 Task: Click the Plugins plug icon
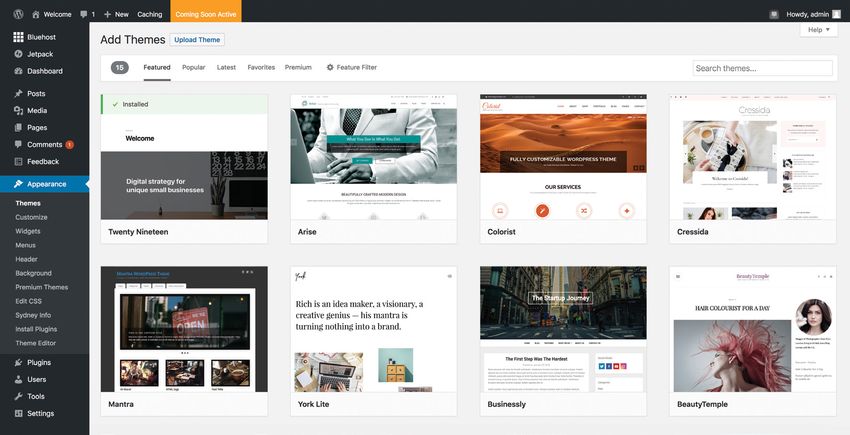pos(18,362)
